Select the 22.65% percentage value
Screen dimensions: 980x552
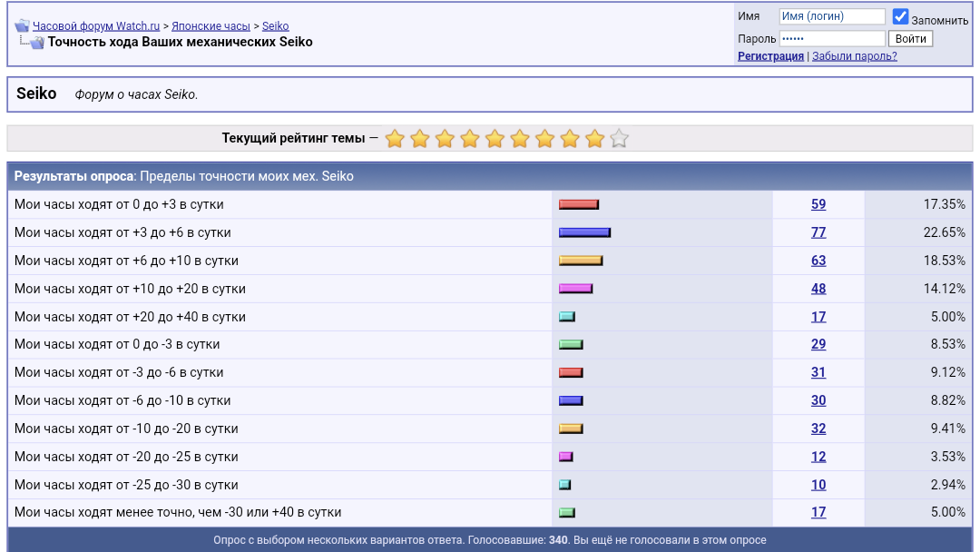[945, 232]
